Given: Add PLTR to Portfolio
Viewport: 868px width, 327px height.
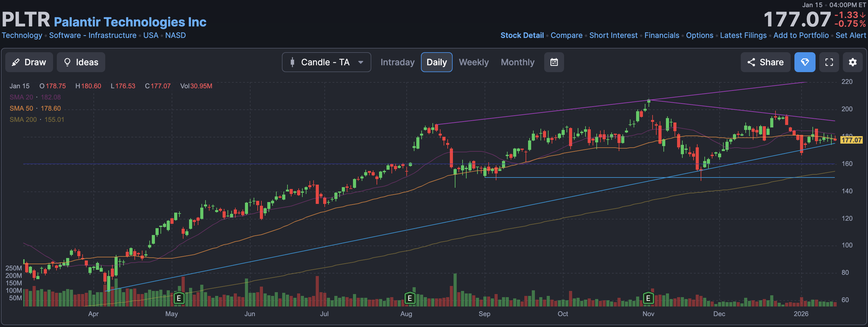Looking at the screenshot, I should (801, 35).
